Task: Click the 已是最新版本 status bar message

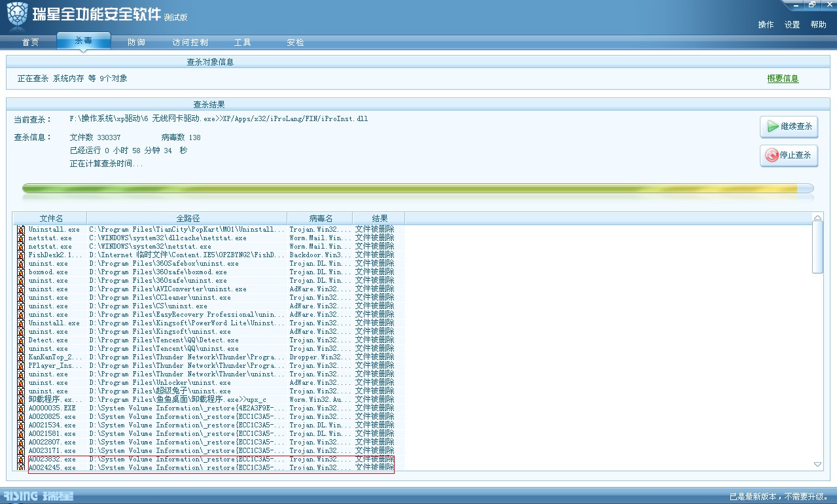Action: tap(779, 497)
